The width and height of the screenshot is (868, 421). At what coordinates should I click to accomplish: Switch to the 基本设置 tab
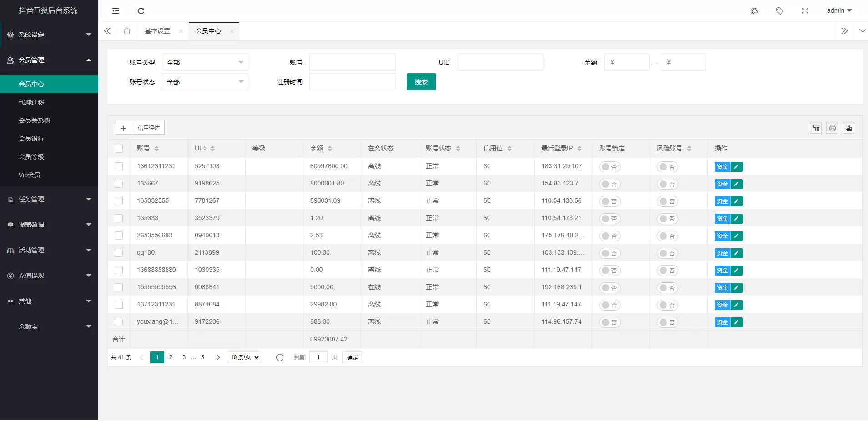[157, 31]
